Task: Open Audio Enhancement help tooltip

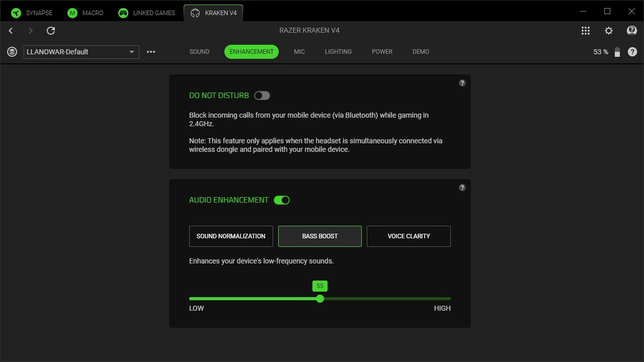Action: click(462, 188)
